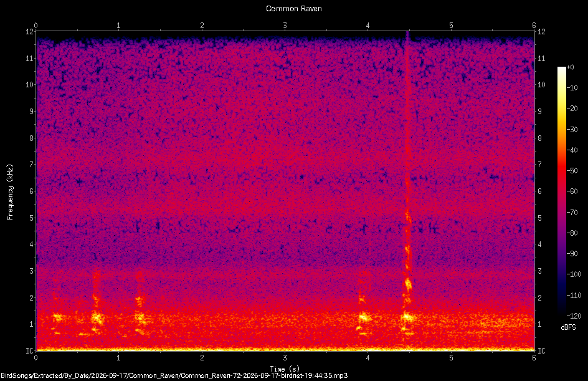Click the "-70" colorbar tick label
Image resolution: width=588 pixels, height=381 pixels.
coord(572,213)
